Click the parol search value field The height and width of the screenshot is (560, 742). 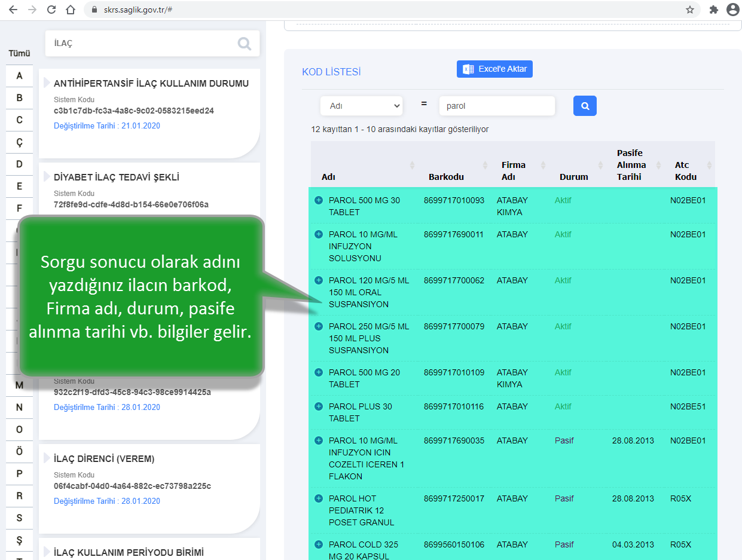(x=496, y=106)
